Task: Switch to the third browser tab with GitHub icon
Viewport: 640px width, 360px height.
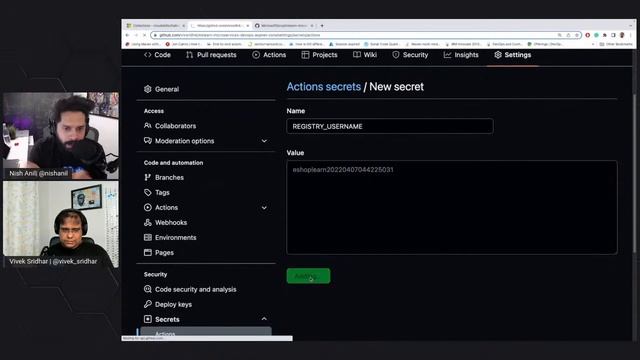Action: (x=283, y=25)
